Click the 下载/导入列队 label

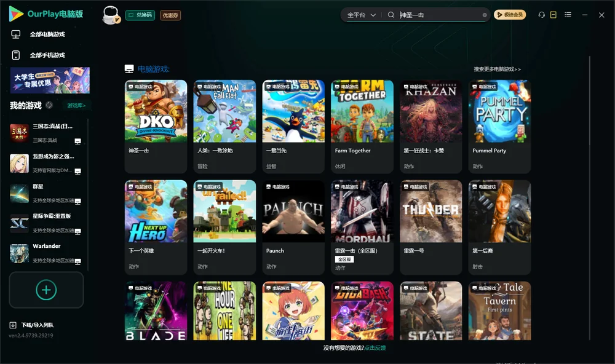pos(38,325)
